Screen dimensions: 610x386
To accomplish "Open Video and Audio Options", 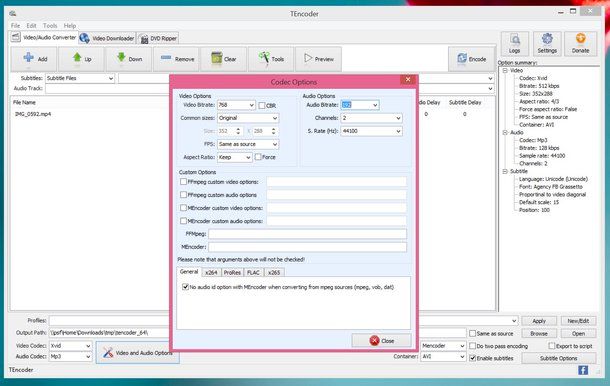I will (x=138, y=353).
